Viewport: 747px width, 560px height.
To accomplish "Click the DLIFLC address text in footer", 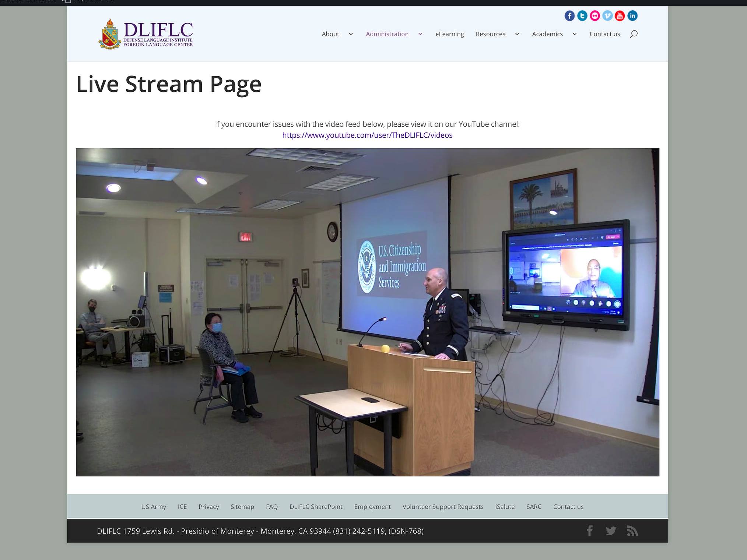I will click(x=260, y=531).
